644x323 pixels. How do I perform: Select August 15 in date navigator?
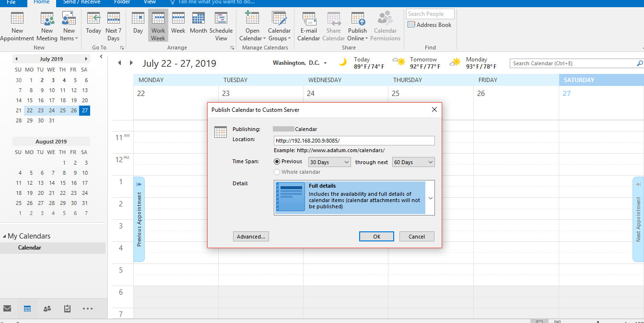[x=63, y=183]
